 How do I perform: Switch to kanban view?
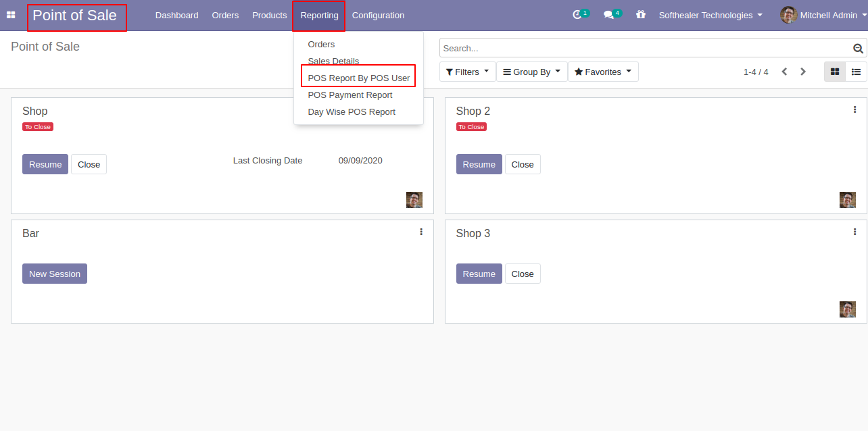click(835, 72)
